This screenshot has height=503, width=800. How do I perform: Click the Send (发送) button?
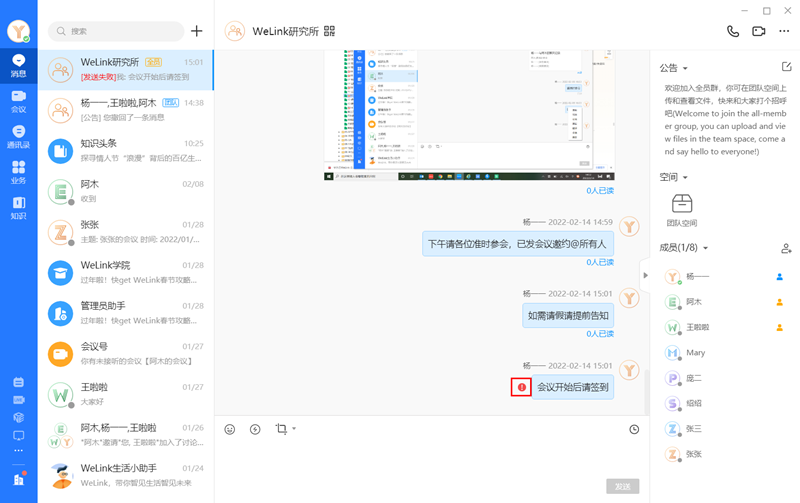coord(622,486)
